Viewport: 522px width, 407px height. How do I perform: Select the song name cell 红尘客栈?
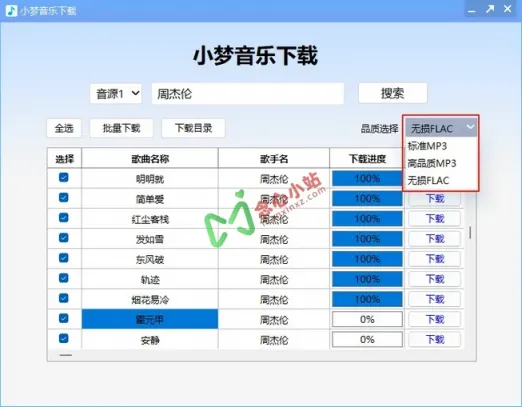[x=150, y=219]
